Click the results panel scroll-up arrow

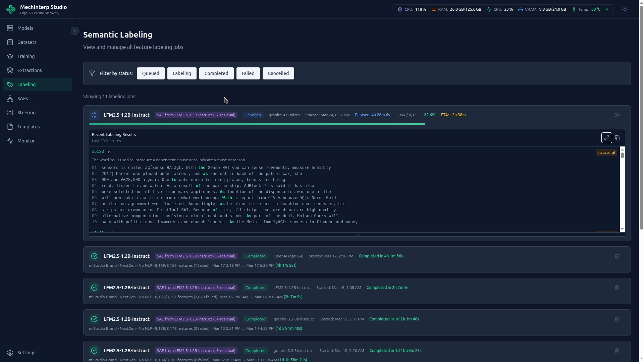[x=622, y=149]
